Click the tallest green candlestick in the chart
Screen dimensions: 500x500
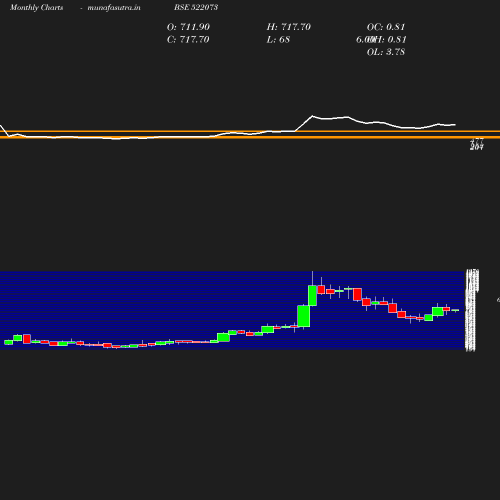[x=304, y=316]
